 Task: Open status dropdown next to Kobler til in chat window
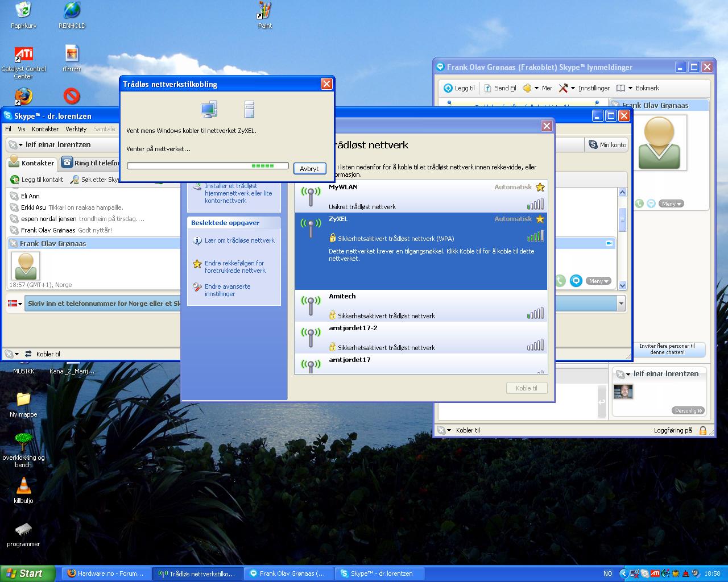[x=444, y=431]
